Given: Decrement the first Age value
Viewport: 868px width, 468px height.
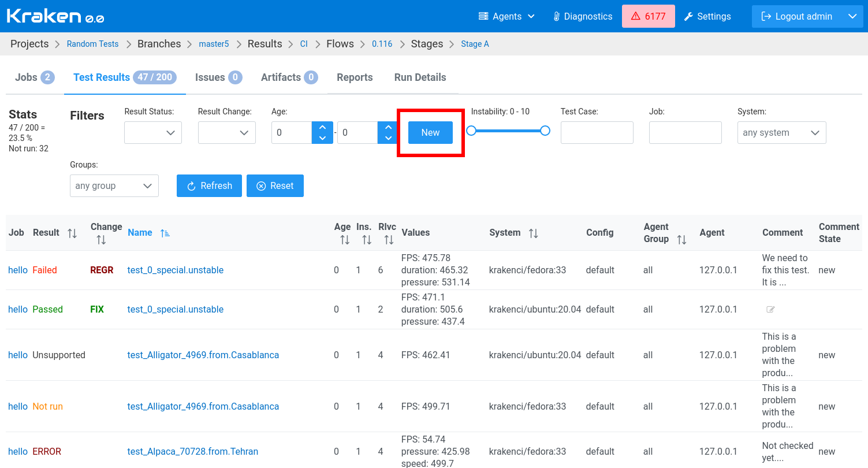Looking at the screenshot, I should pos(322,138).
